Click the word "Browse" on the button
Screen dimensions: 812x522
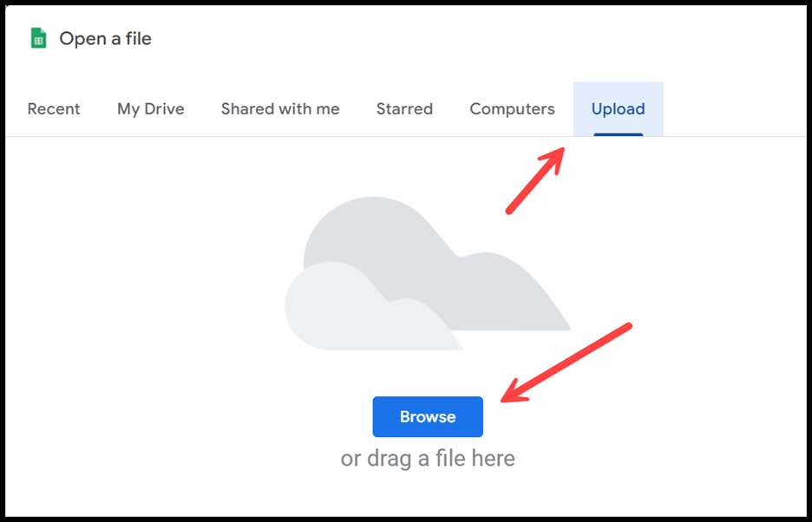click(x=428, y=417)
